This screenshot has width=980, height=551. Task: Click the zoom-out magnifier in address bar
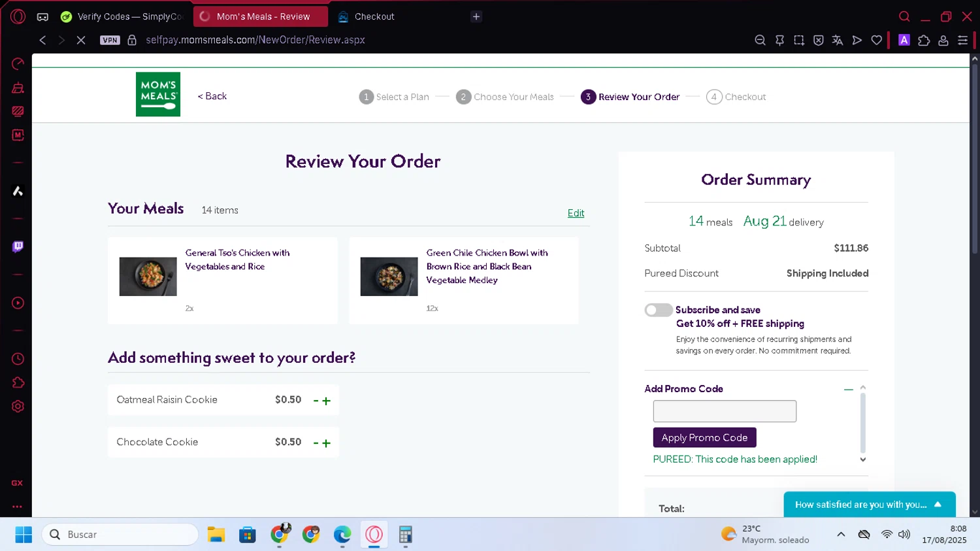760,40
